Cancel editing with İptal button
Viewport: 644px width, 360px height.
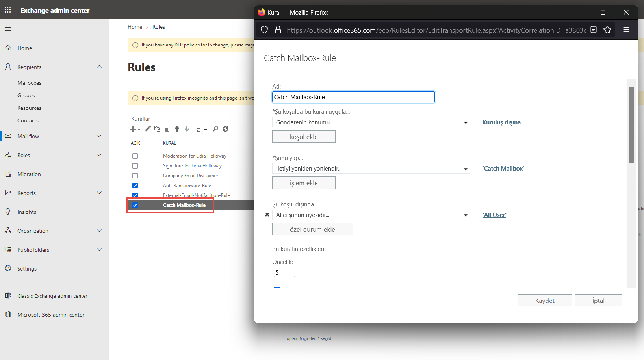[598, 301]
